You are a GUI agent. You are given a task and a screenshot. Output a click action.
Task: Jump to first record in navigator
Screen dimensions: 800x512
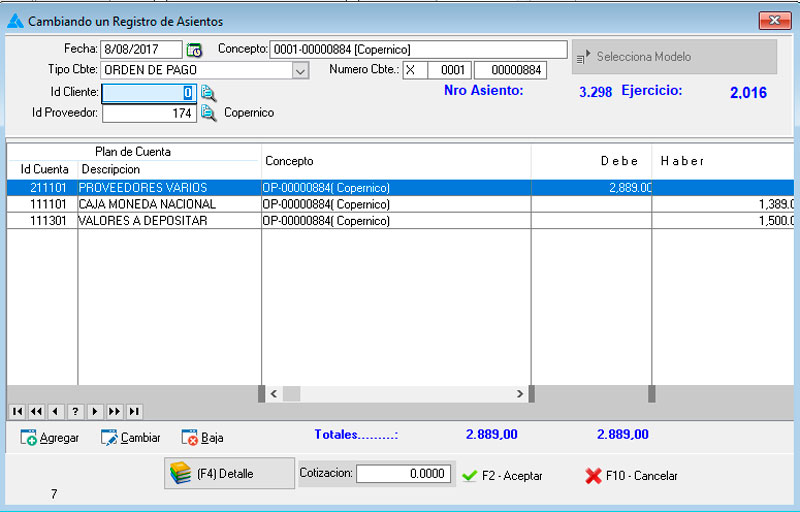(x=17, y=411)
